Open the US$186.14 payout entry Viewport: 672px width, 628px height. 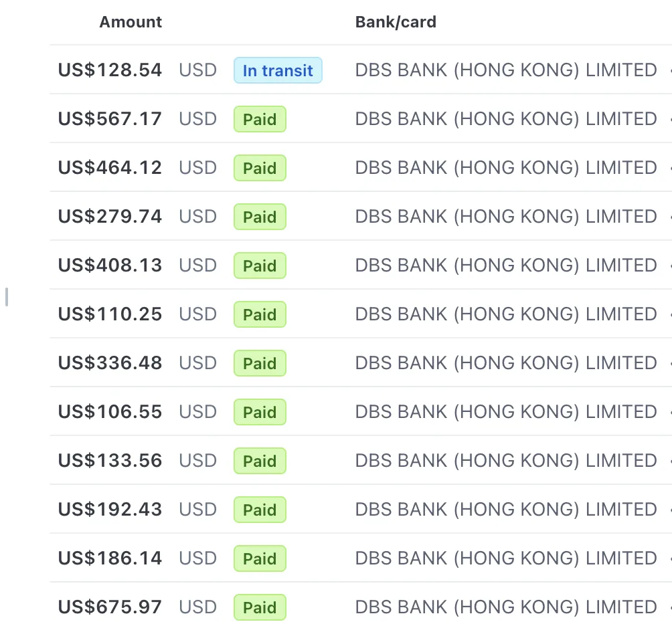click(x=360, y=558)
